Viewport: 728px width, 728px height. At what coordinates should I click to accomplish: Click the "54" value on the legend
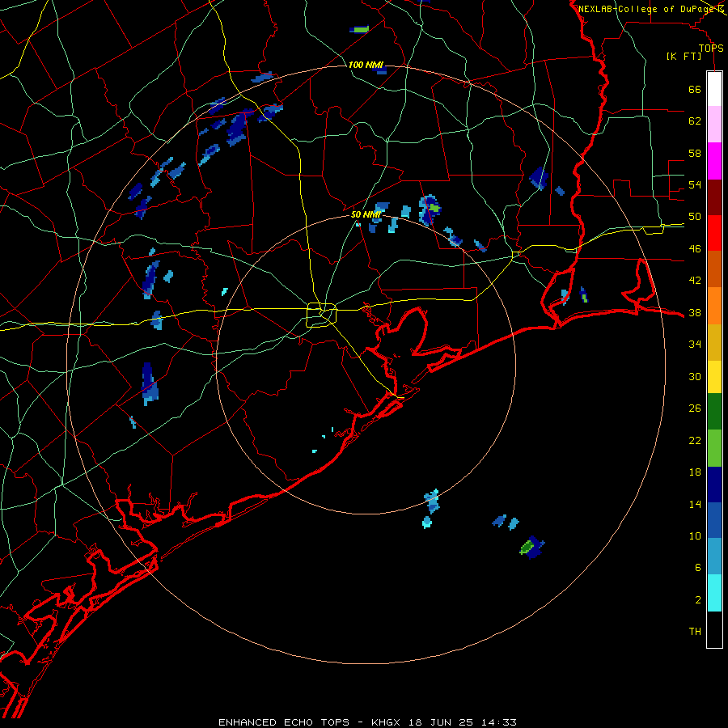[x=695, y=184]
